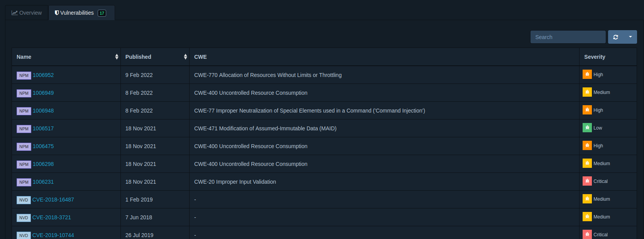This screenshot has height=239, width=644.
Task: Open the CVE-2018-3721 vulnerability link
Action: click(52, 217)
